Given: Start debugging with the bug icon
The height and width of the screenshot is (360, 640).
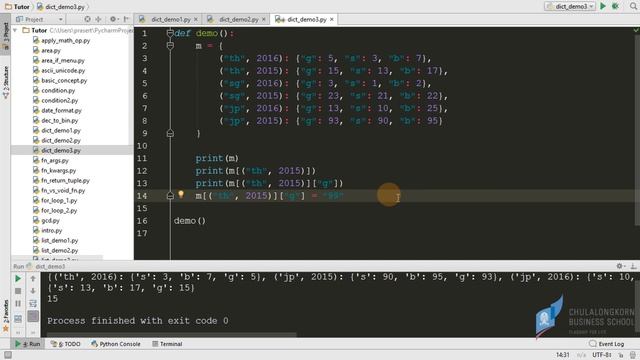Looking at the screenshot, I should 616,6.
